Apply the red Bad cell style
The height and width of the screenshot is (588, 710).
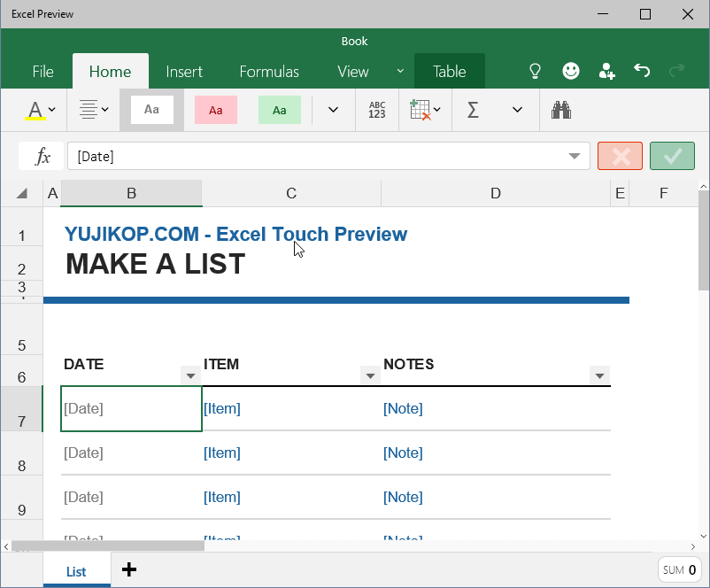(x=215, y=110)
